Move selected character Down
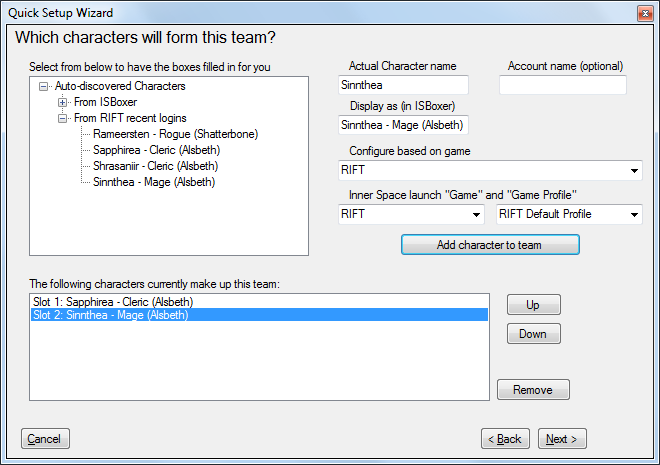Image resolution: width=660 pixels, height=465 pixels. (534, 334)
